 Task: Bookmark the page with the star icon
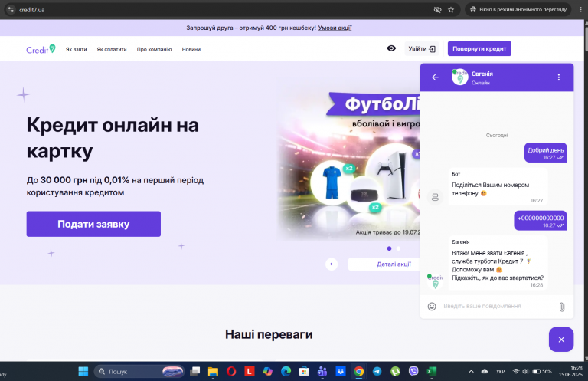[451, 10]
